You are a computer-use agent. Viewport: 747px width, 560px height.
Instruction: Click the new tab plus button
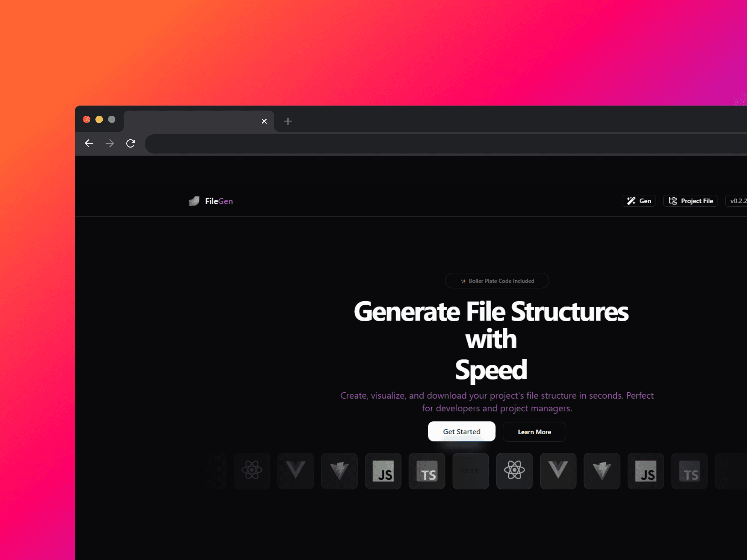(x=289, y=121)
